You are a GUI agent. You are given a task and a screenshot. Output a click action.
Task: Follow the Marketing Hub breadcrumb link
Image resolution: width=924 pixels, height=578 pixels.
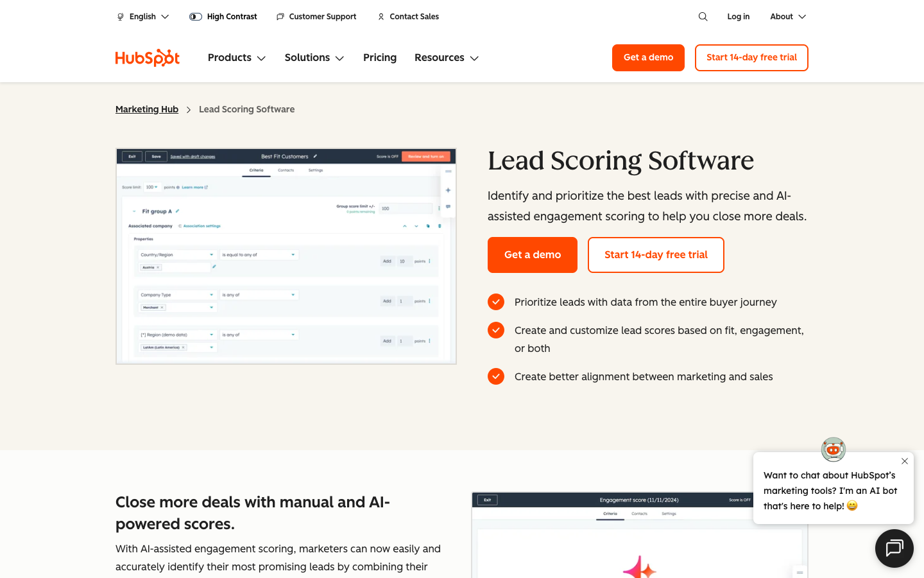pos(146,109)
